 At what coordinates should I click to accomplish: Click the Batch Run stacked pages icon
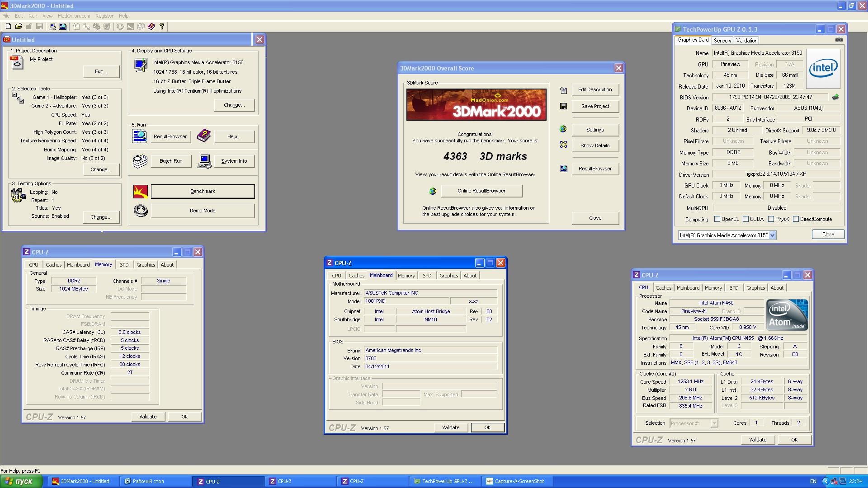[x=140, y=161]
